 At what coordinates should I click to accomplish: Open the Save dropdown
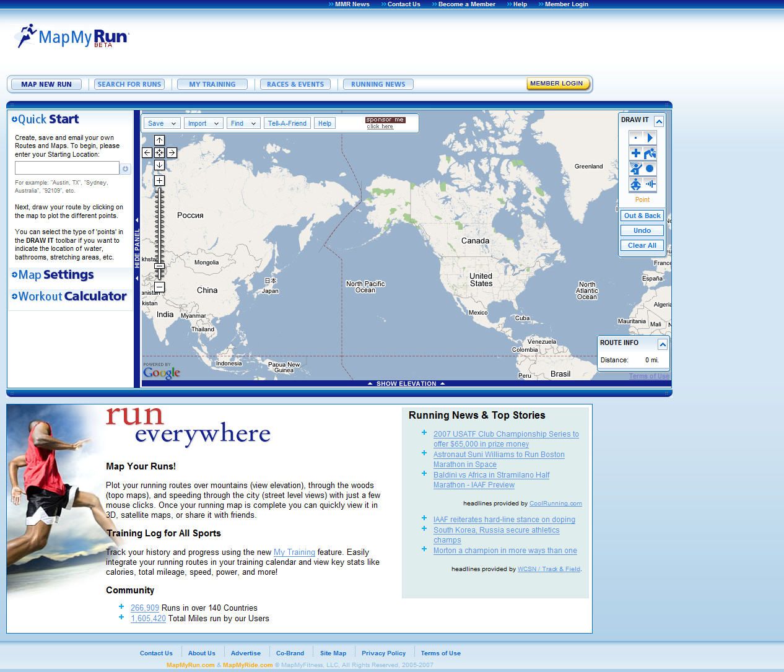162,123
